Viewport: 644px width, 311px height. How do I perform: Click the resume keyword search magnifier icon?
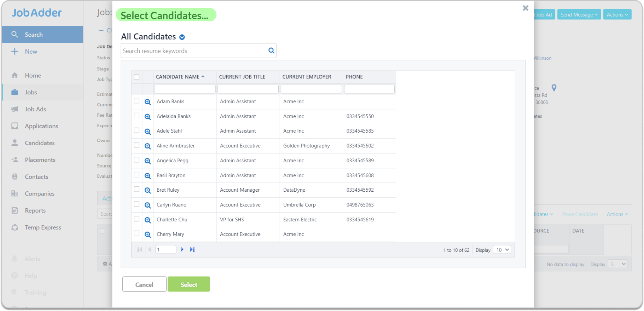pyautogui.click(x=271, y=50)
